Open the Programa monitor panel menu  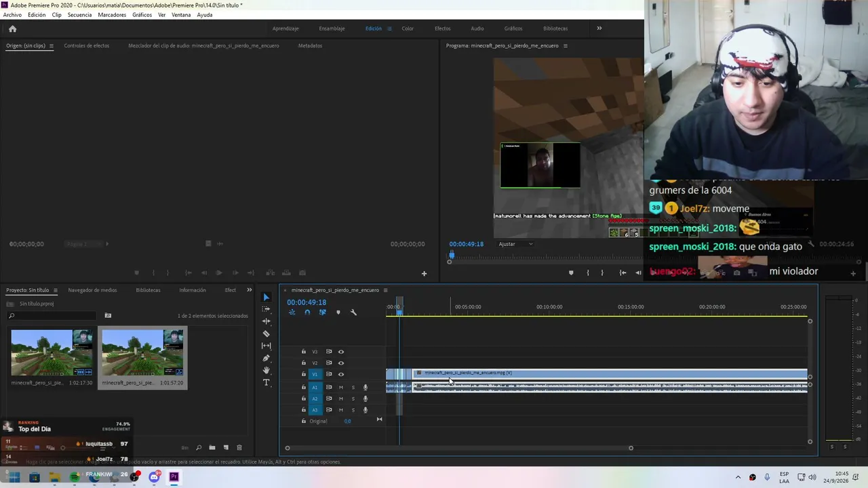566,45
